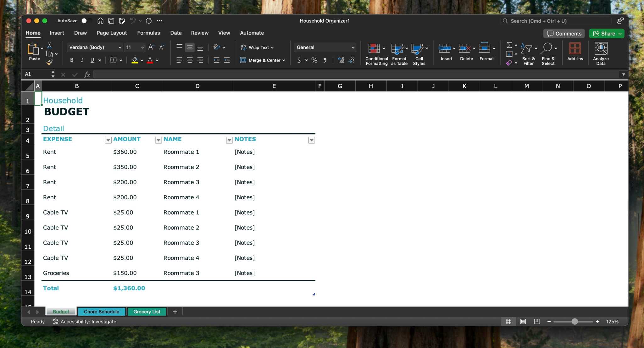Open the AMOUNT column filter
Image resolution: width=644 pixels, height=348 pixels.
158,140
